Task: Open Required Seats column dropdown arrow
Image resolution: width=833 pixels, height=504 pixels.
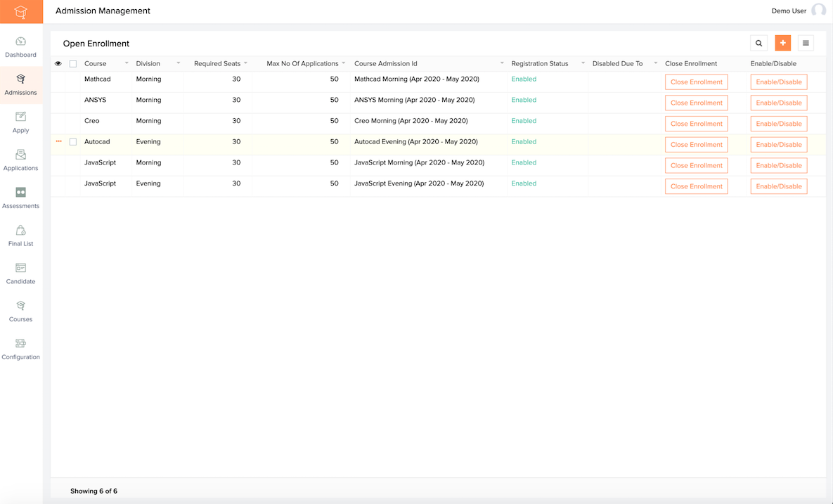Action: click(x=245, y=63)
